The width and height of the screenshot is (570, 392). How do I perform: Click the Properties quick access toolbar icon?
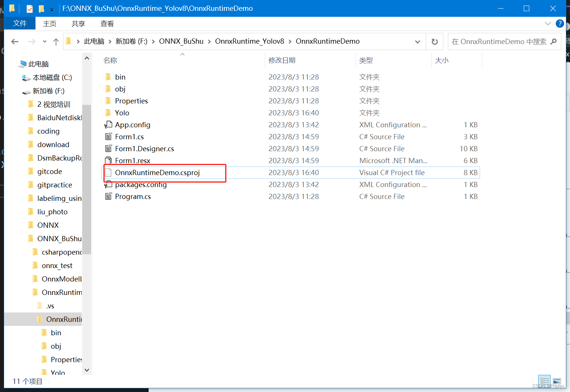(x=30, y=8)
